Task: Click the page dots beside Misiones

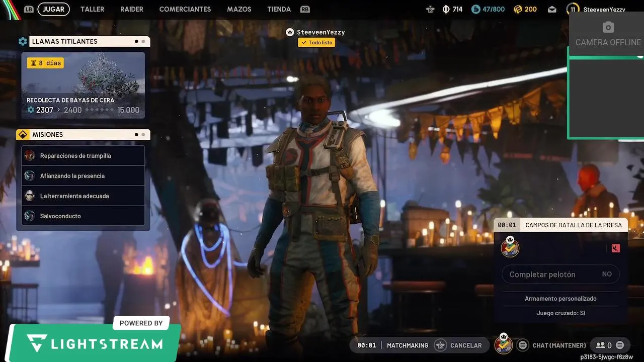Action: point(139,134)
